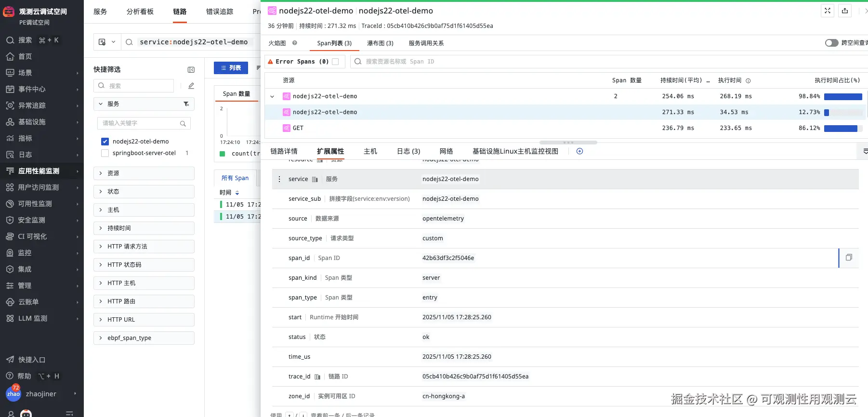The height and width of the screenshot is (417, 868).
Task: Collapse the quick filter panel icon
Action: pos(191,70)
